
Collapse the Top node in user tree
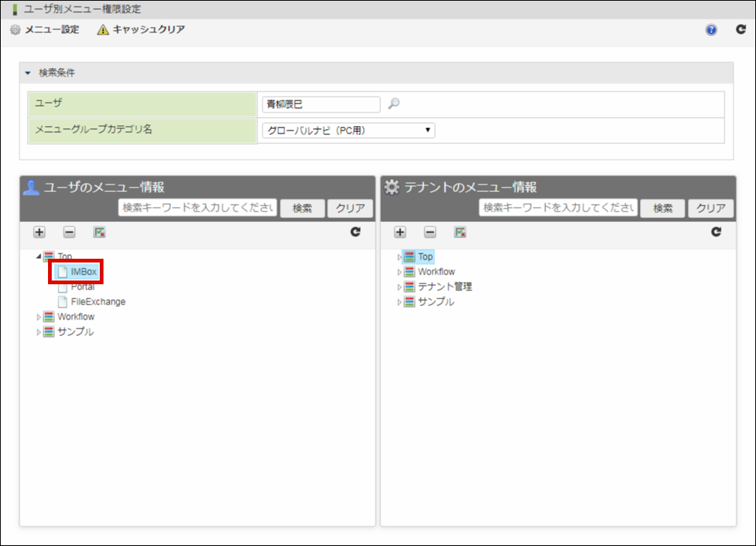point(38,256)
